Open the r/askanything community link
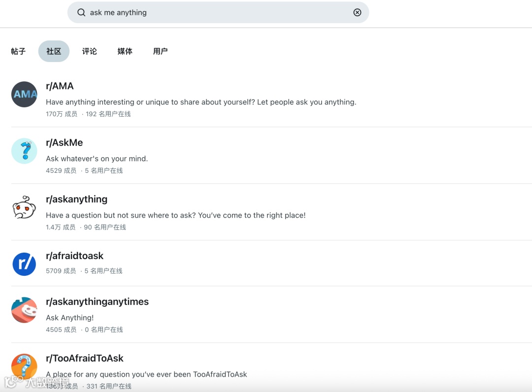 pos(77,199)
